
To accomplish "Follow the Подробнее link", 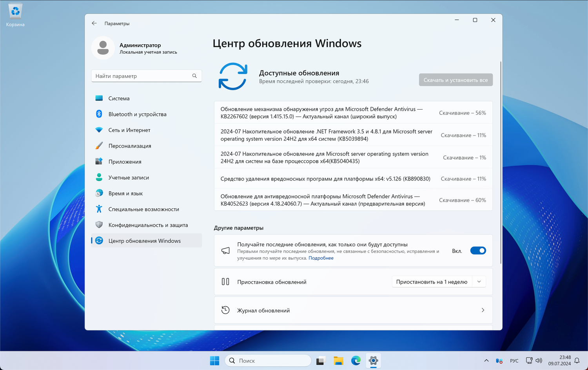I will coord(321,258).
